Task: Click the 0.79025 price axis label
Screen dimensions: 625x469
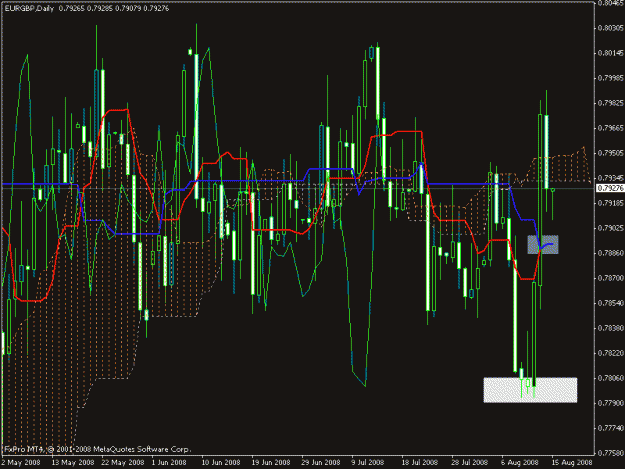Action: pyautogui.click(x=610, y=228)
